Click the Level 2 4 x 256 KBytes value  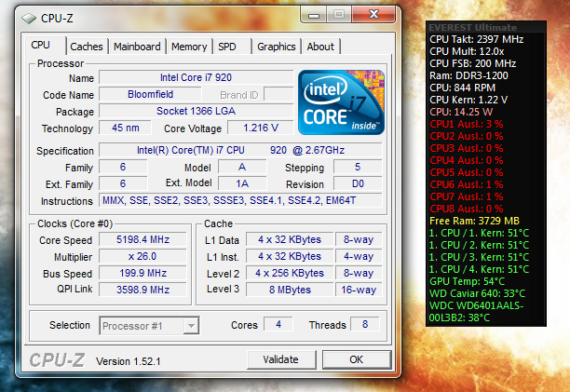tap(290, 273)
